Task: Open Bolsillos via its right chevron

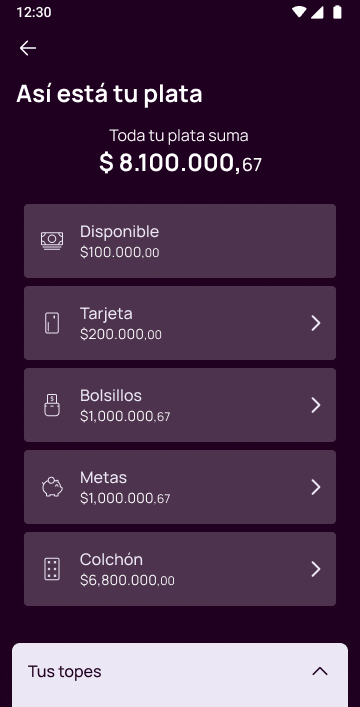Action: click(316, 405)
